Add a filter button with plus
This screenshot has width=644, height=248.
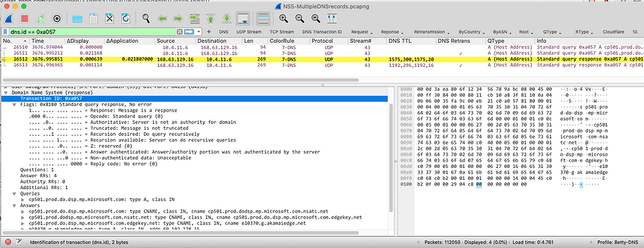point(209,31)
